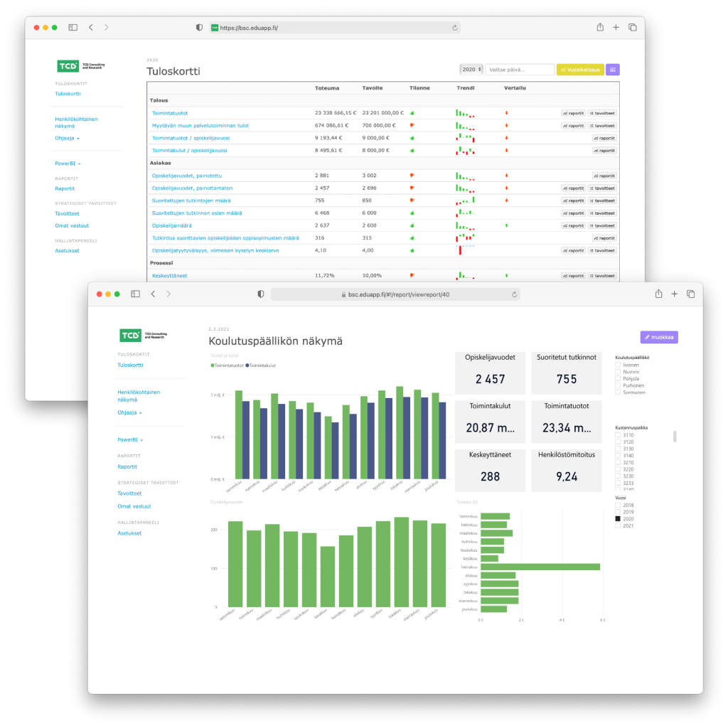
Task: Click the raportit button in the Toimintatuotot row
Action: tap(574, 113)
